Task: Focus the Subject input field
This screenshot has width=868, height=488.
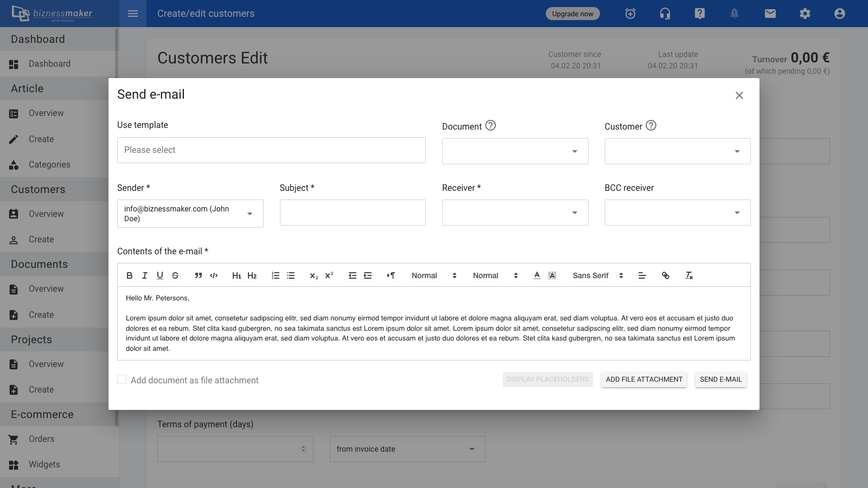Action: [x=353, y=213]
